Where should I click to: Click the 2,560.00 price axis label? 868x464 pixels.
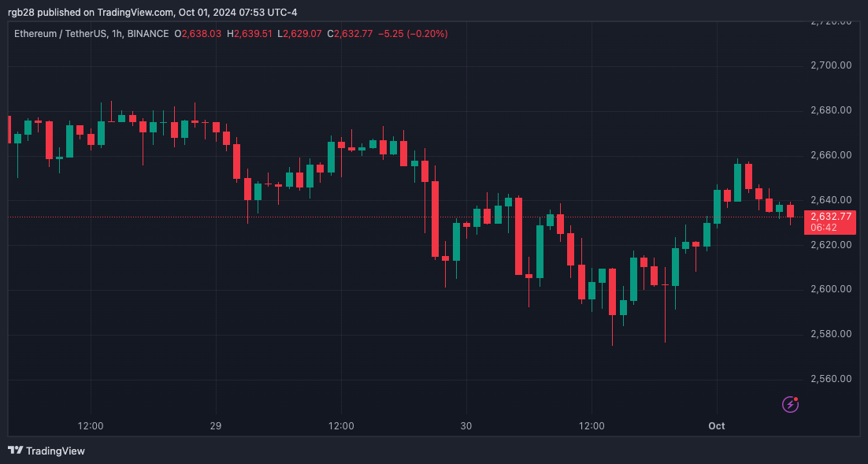pyautogui.click(x=830, y=379)
